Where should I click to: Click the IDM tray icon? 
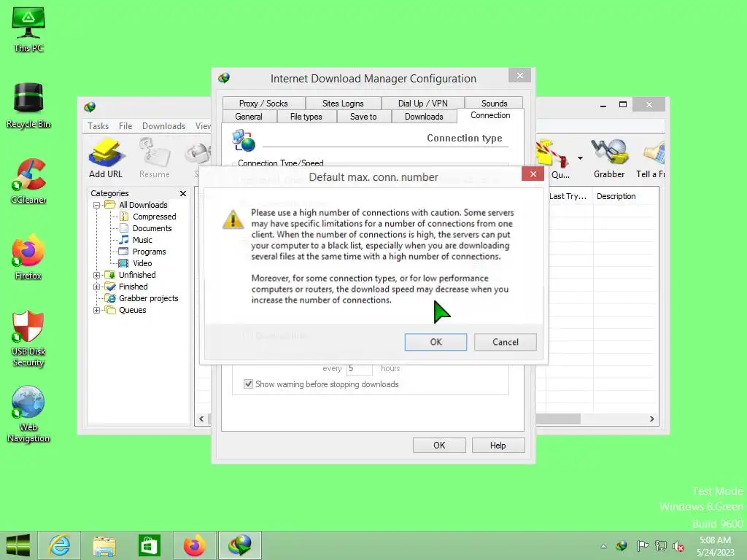pyautogui.click(x=622, y=545)
